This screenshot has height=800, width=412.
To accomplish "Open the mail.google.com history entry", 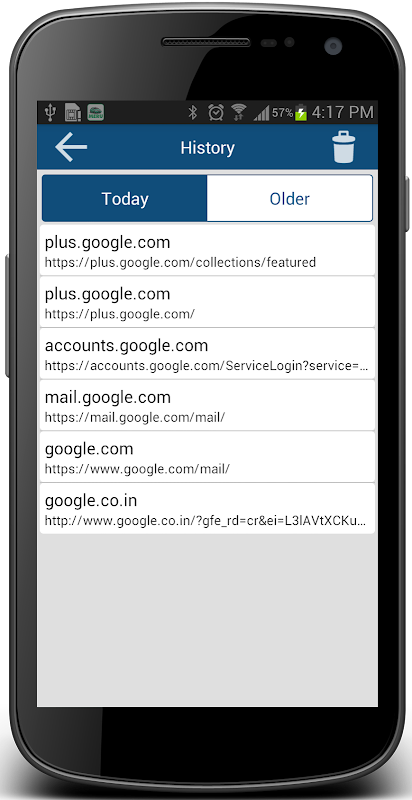I will point(207,405).
